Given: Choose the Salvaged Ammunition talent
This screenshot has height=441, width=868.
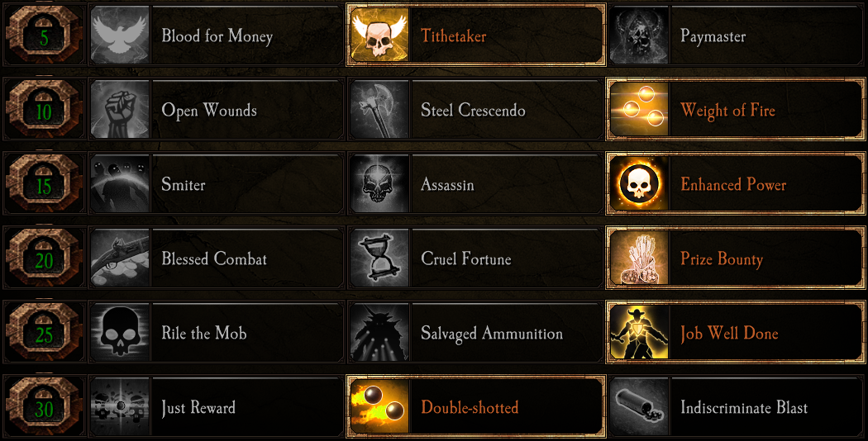Looking at the screenshot, I should click(475, 333).
